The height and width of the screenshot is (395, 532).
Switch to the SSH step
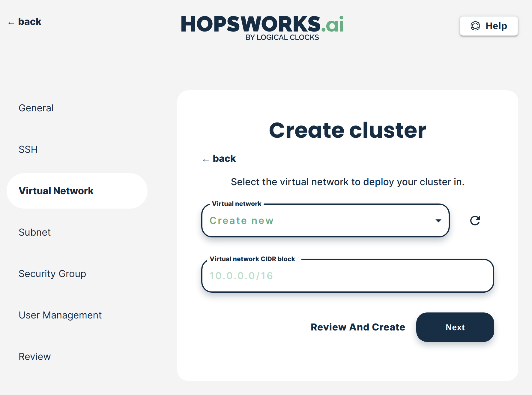pyautogui.click(x=28, y=149)
